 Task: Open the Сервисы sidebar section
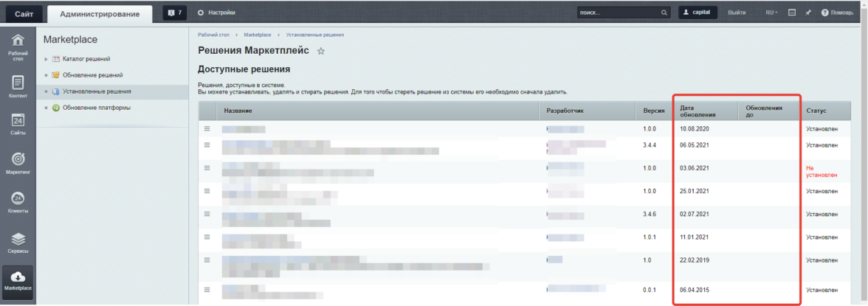click(18, 243)
